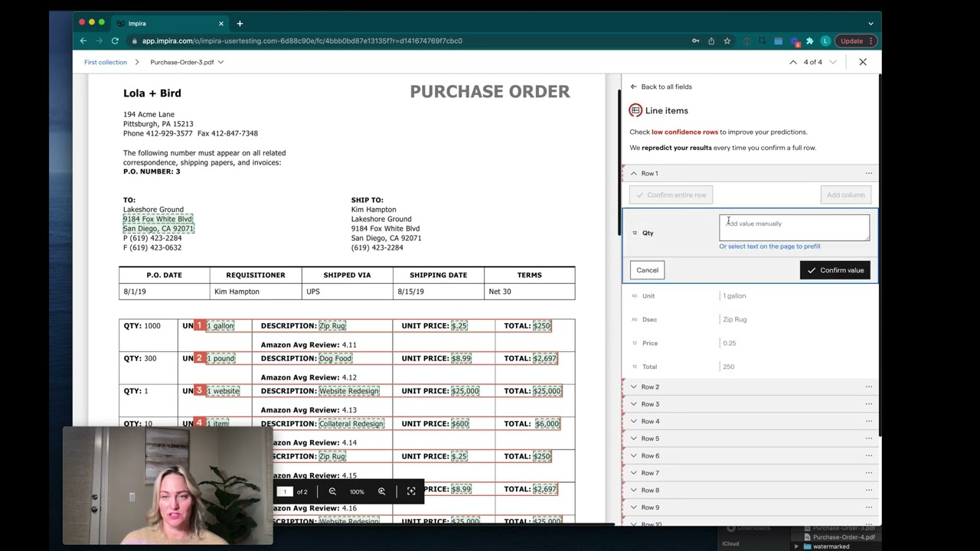Expand Row 8 in line items

[x=634, y=490]
